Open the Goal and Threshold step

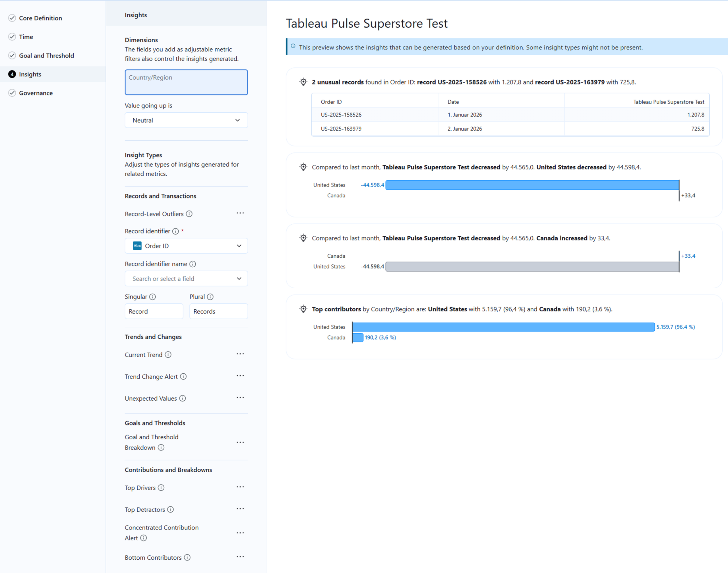pyautogui.click(x=46, y=55)
